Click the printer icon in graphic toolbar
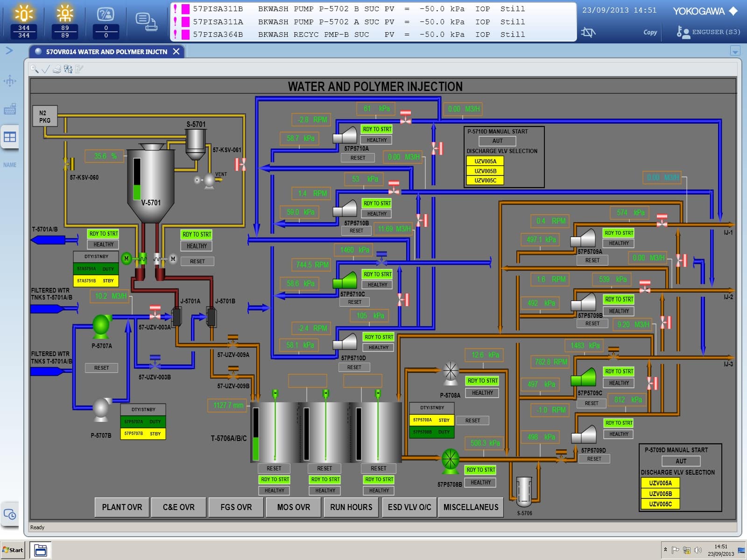Image resolution: width=747 pixels, height=560 pixels. click(x=57, y=70)
